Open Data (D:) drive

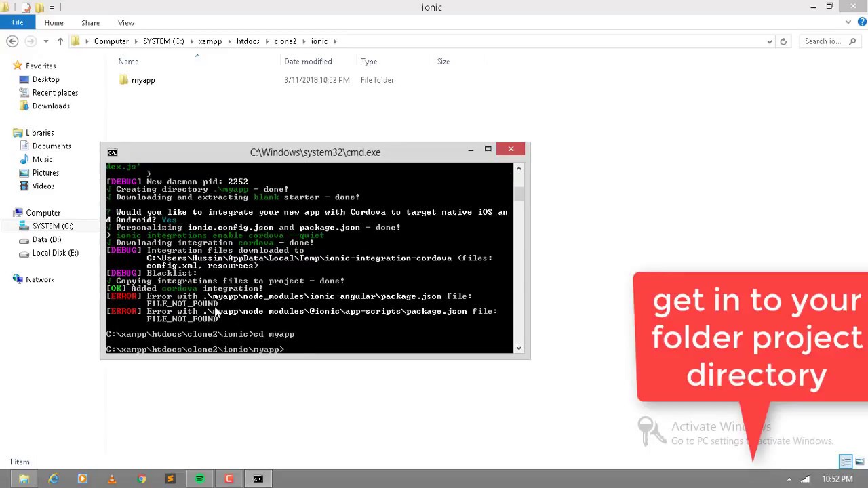[47, 239]
